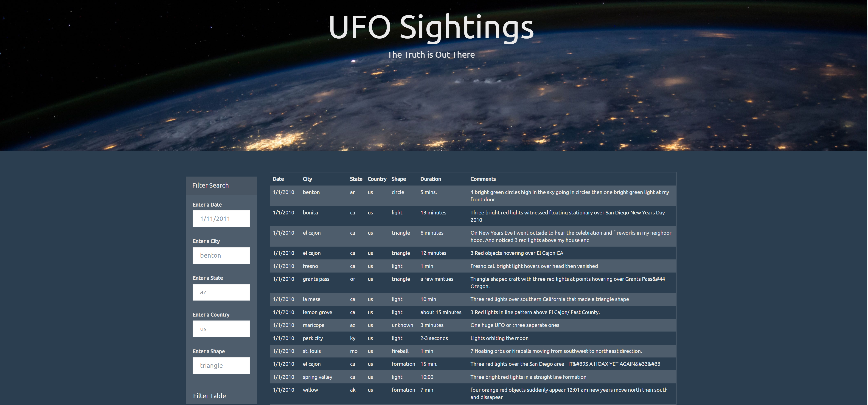Click the Duration column header
This screenshot has width=868, height=405.
click(431, 179)
